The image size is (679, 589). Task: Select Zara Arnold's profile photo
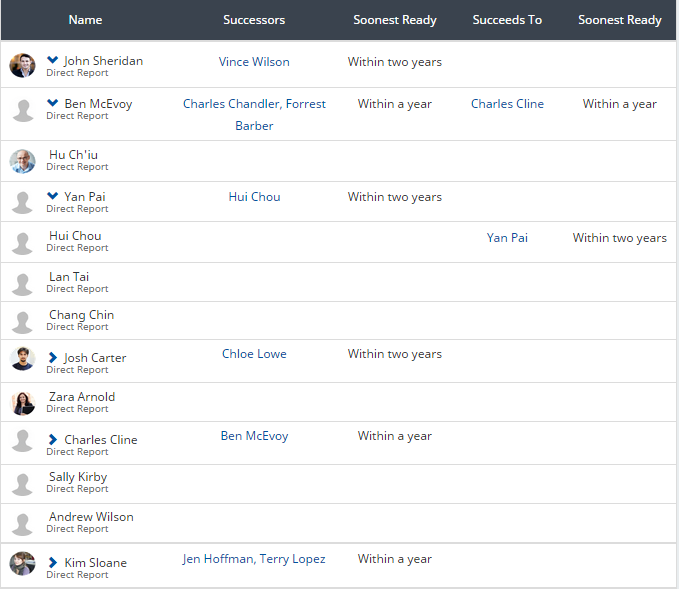click(x=22, y=403)
